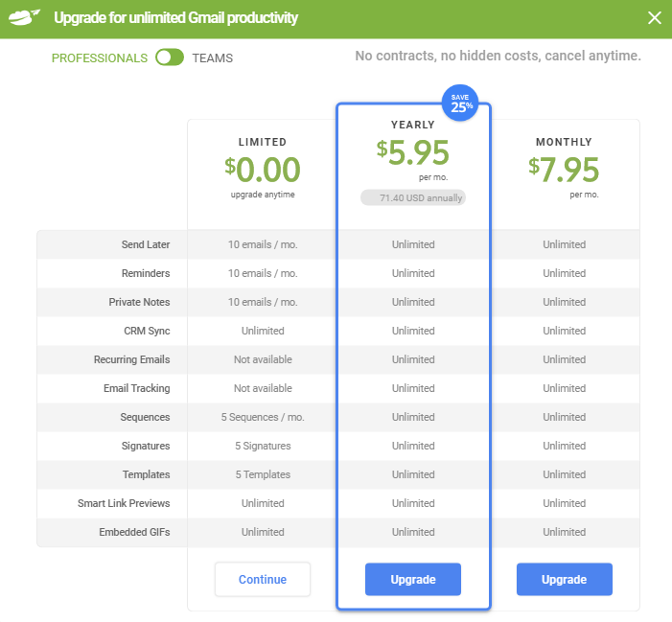Click Yearly plan's Unlimited for Email Tracking
The width and height of the screenshot is (672, 622).
click(413, 388)
